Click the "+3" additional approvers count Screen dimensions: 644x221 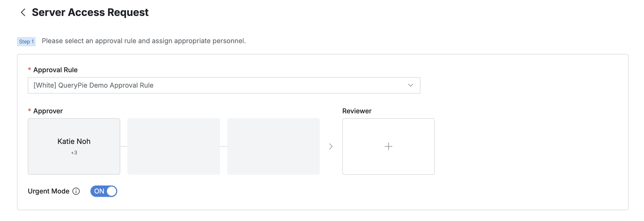coord(74,153)
